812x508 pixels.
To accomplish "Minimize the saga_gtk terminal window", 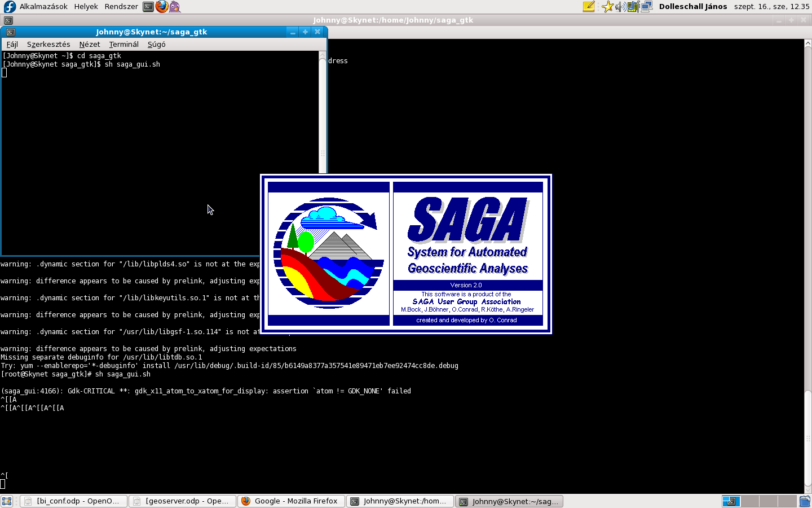I will [293, 32].
